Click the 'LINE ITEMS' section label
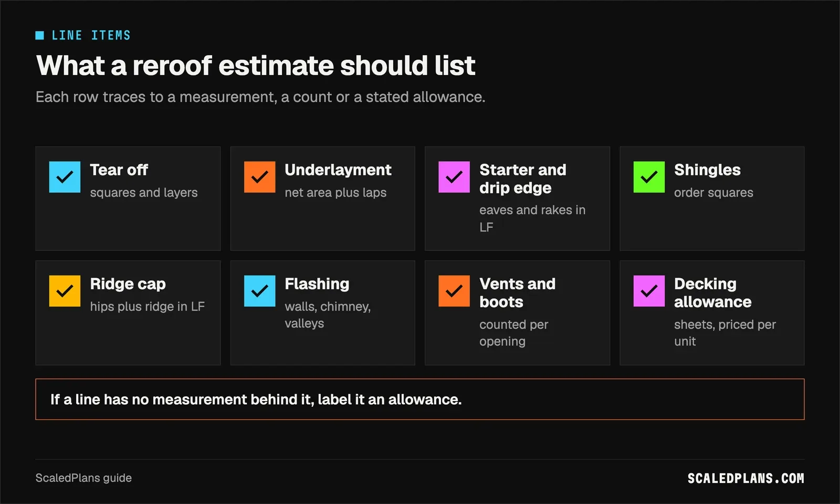This screenshot has height=504, width=840. point(91,35)
